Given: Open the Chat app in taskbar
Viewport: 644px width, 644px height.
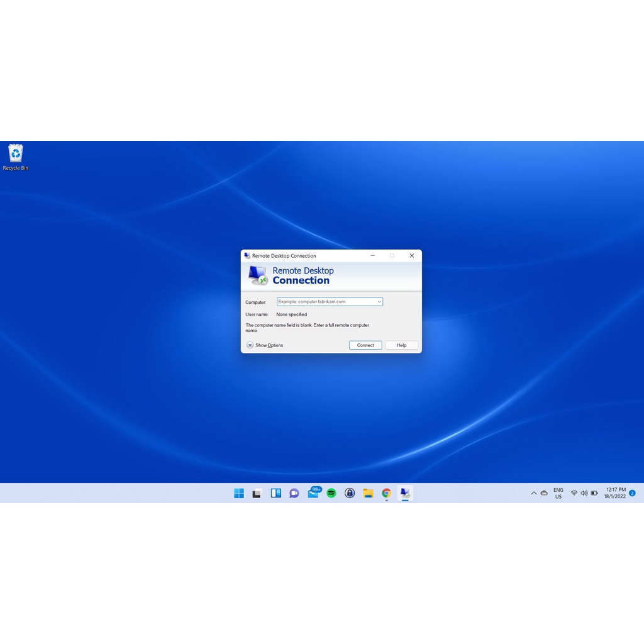Looking at the screenshot, I should [x=294, y=493].
